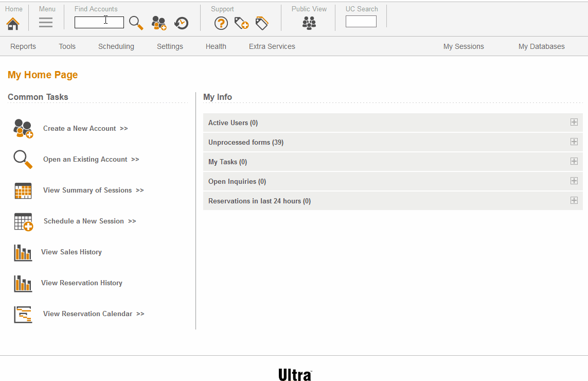Click the Unprocessed forms (39) label
Screen dimensions: 588x381
(245, 142)
